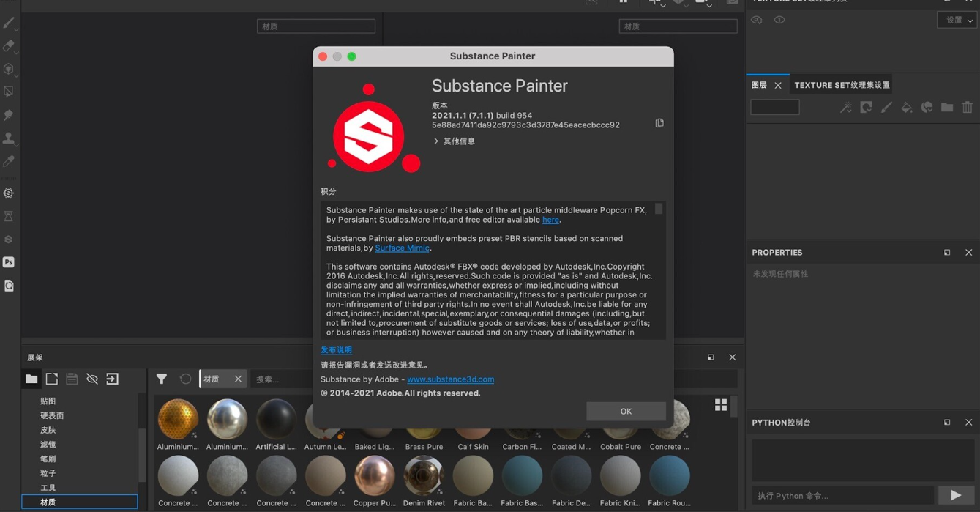The height and width of the screenshot is (512, 980).
Task: Select 硬表面 shelf category
Action: [x=52, y=415]
